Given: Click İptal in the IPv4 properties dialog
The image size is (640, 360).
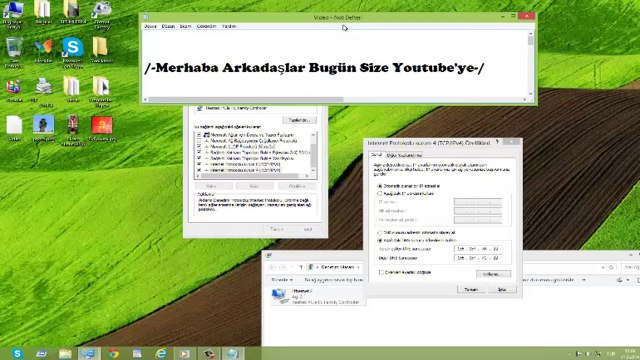Looking at the screenshot, I should (x=502, y=289).
